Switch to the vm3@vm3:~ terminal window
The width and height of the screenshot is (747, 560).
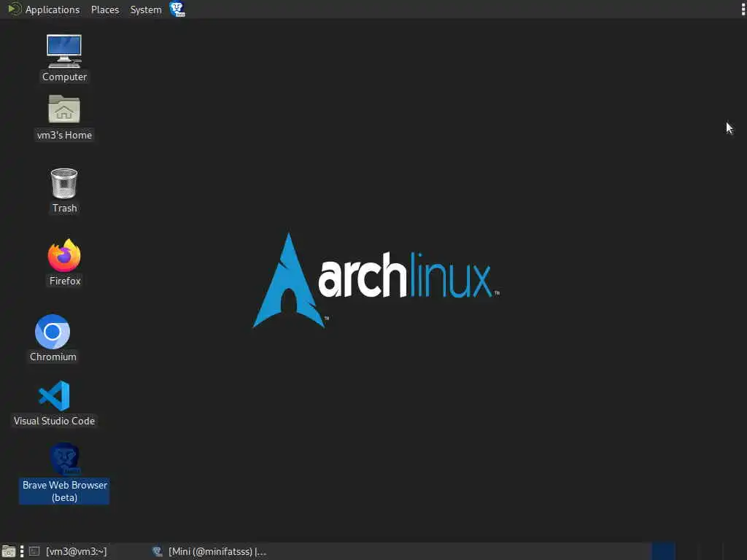tap(68, 551)
